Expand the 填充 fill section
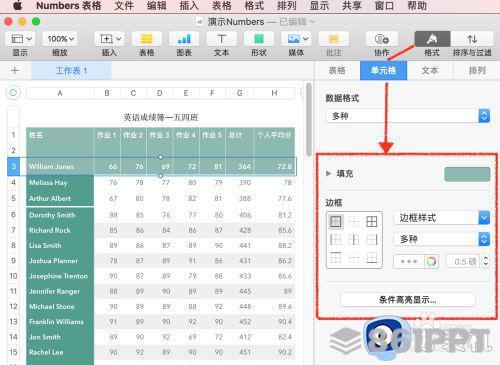The height and width of the screenshot is (365, 500). pyautogui.click(x=328, y=173)
